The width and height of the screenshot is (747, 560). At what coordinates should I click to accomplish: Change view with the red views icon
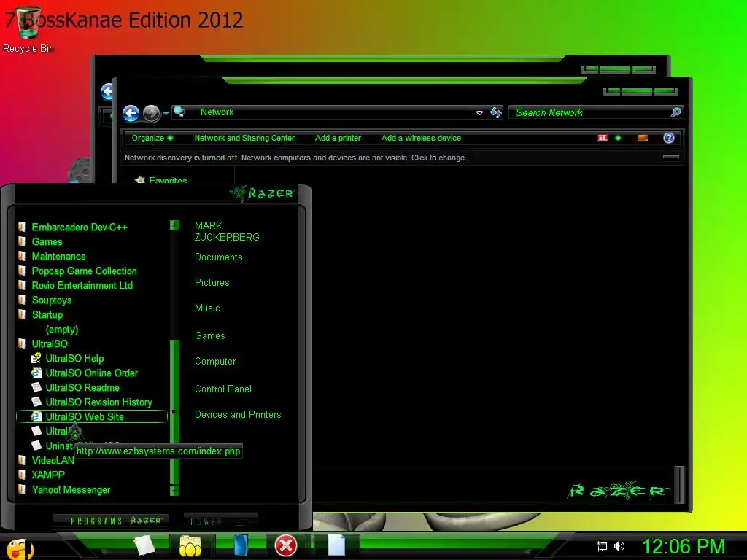603,138
